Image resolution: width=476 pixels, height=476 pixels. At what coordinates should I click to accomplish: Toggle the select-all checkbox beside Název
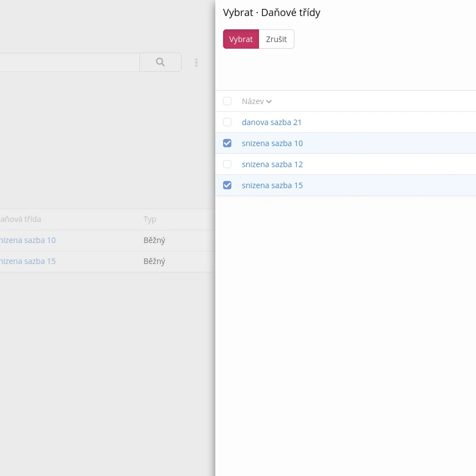(227, 101)
